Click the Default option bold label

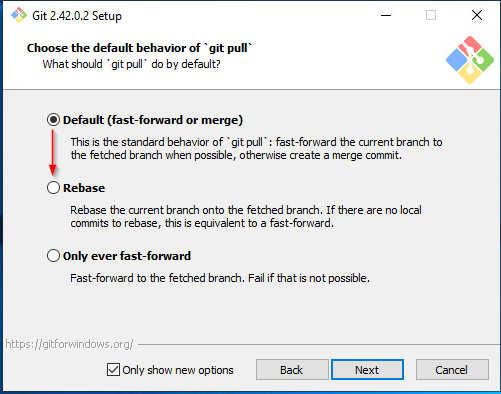pos(153,120)
